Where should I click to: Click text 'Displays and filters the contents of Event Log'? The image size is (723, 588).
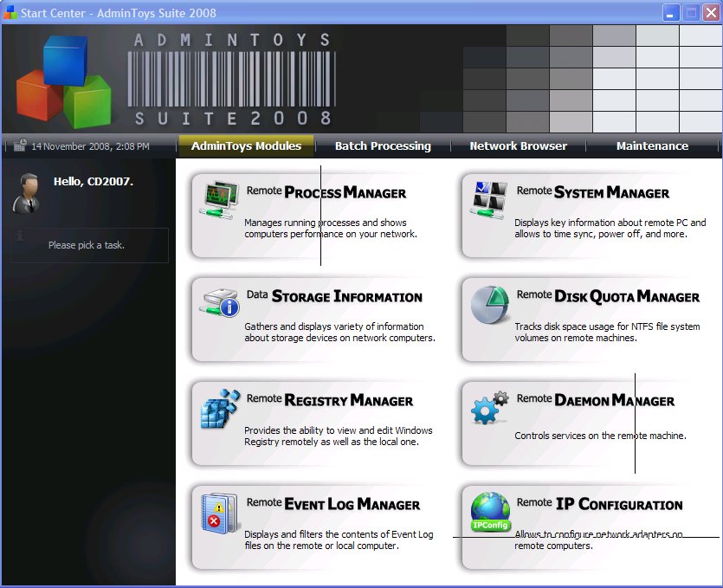pos(339,534)
